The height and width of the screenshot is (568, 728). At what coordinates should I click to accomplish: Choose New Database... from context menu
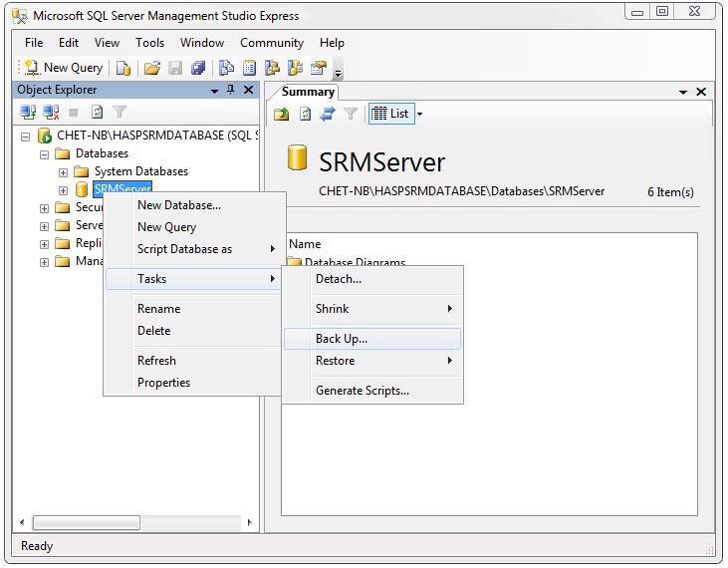193,205
